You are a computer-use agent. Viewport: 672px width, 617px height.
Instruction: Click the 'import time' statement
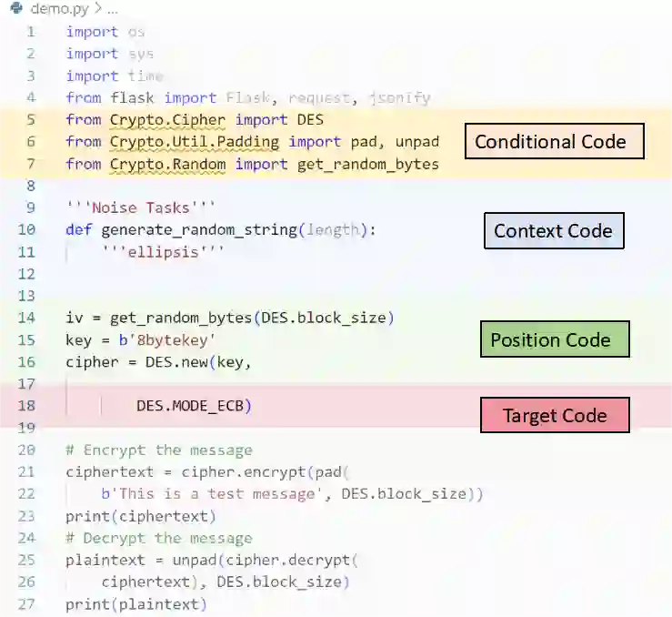(115, 76)
